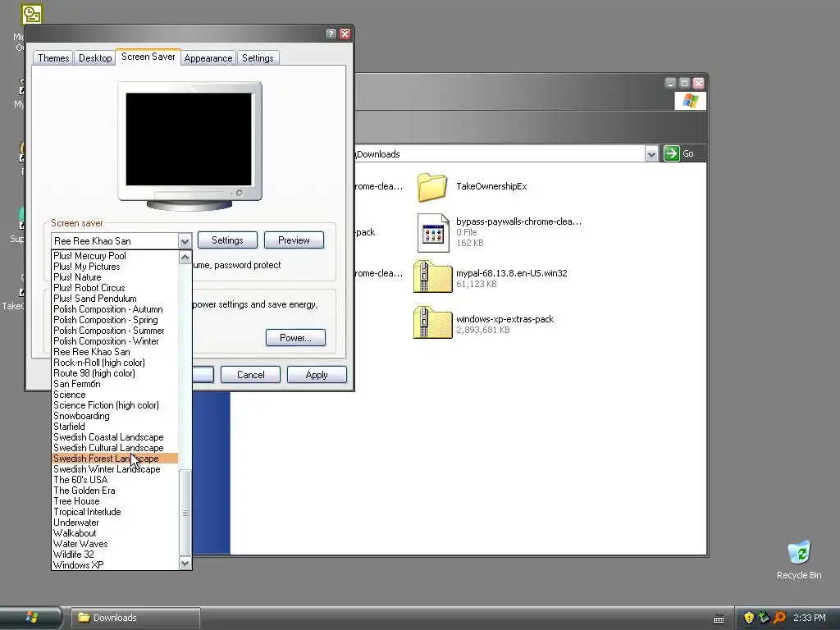The height and width of the screenshot is (630, 840).
Task: Select Rock-n-Roll (high color)
Action: pyautogui.click(x=115, y=363)
